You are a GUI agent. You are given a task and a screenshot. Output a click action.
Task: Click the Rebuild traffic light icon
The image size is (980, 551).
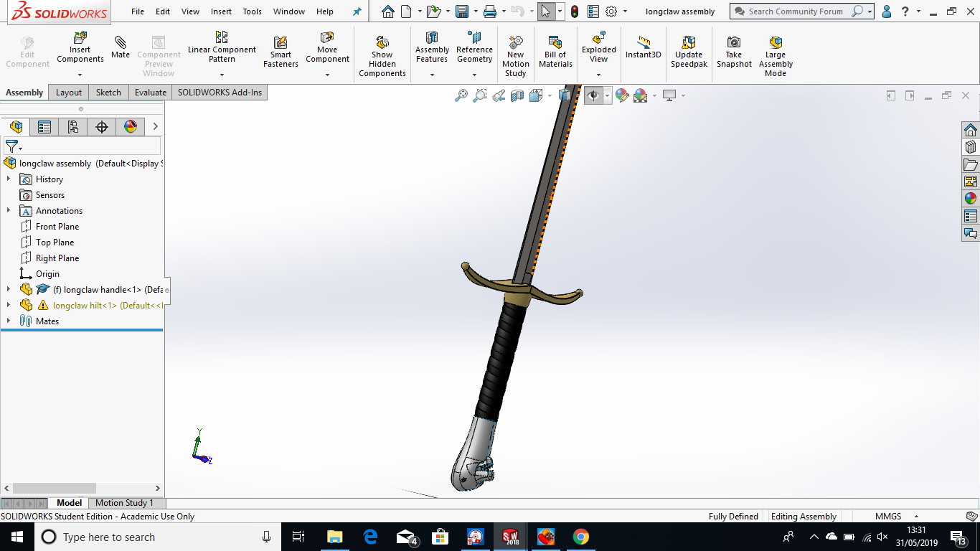[x=575, y=11]
